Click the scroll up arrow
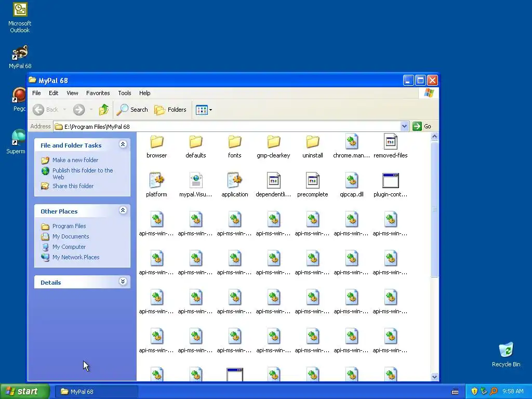Image resolution: width=532 pixels, height=399 pixels. (x=434, y=137)
